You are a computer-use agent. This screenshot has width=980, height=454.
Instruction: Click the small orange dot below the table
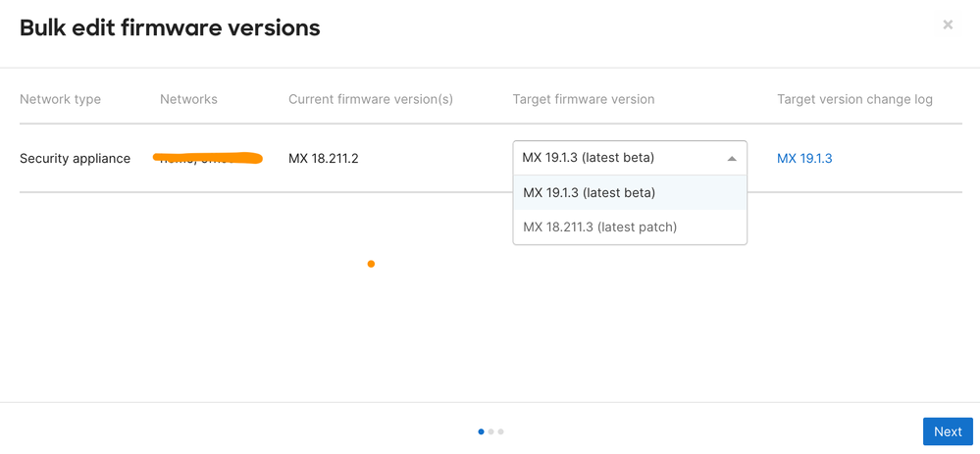click(x=371, y=264)
